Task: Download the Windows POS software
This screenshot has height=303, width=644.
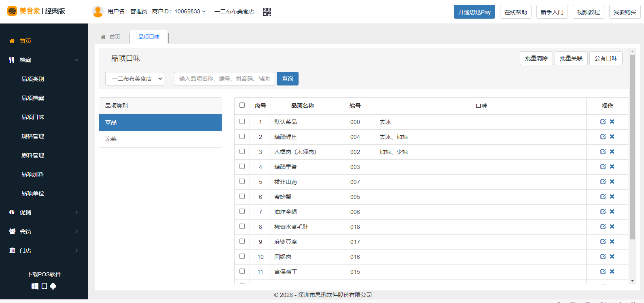Action: click(35, 286)
